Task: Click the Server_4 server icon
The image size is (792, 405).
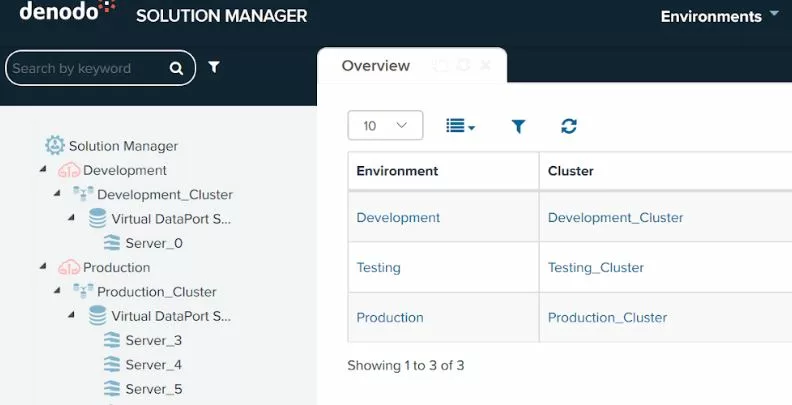Action: point(112,364)
